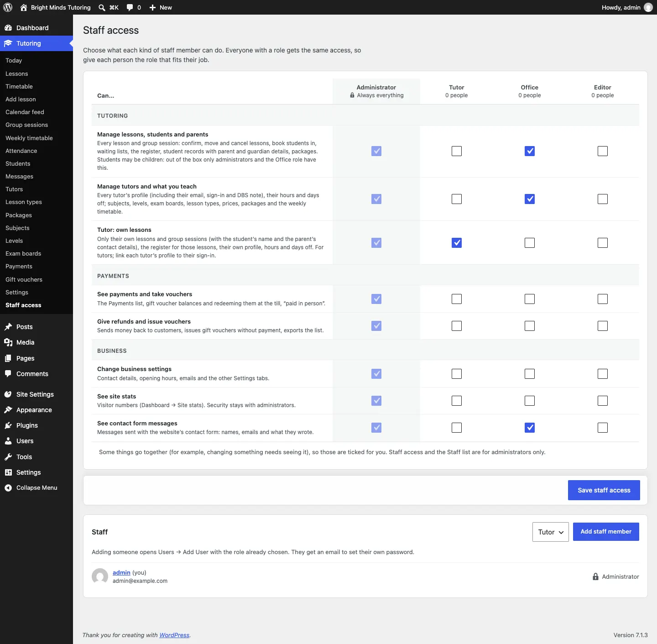
Task: Click the WordPress logo icon
Action: click(x=8, y=7)
